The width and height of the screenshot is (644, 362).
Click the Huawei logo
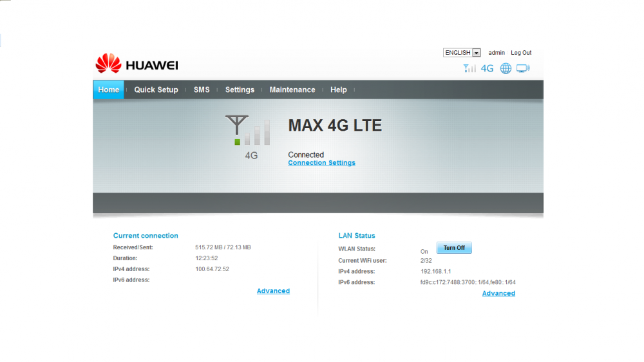[x=137, y=64]
